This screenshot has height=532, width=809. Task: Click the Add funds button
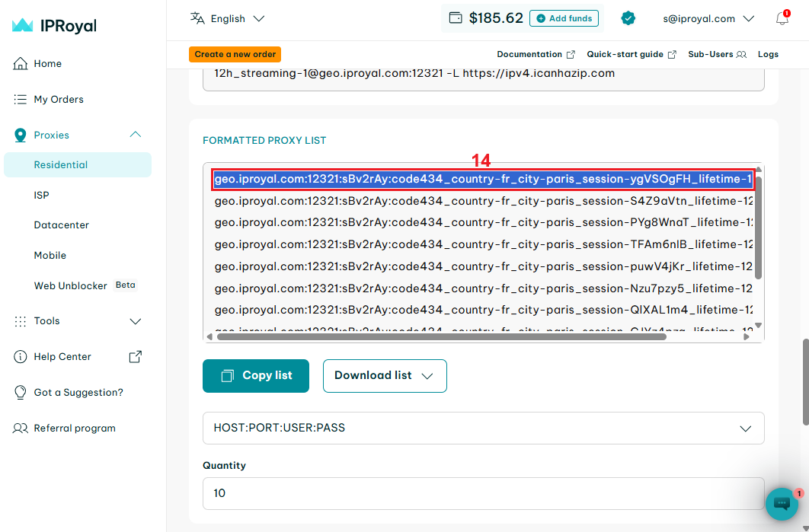(564, 18)
